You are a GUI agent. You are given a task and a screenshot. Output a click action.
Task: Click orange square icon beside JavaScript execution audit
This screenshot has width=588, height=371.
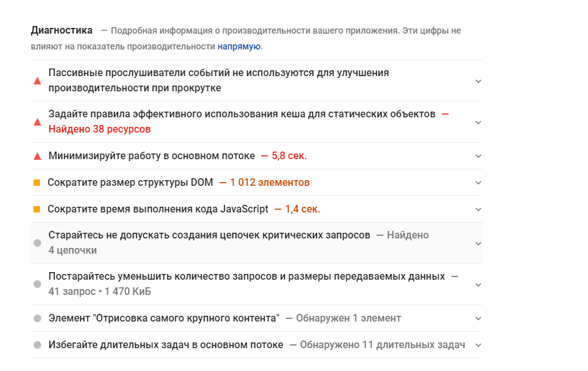click(37, 209)
